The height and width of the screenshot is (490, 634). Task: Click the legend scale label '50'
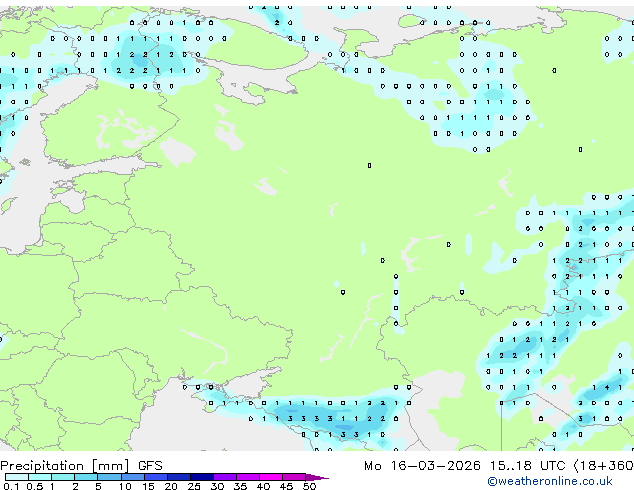coord(309,486)
